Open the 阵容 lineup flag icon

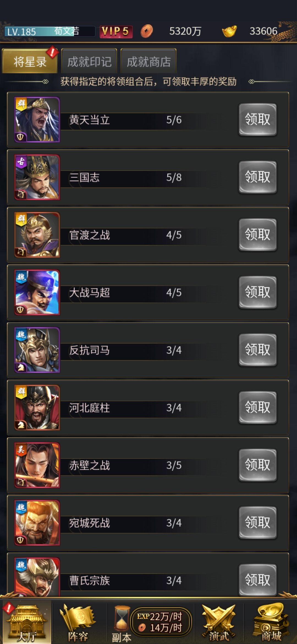[x=78, y=623]
